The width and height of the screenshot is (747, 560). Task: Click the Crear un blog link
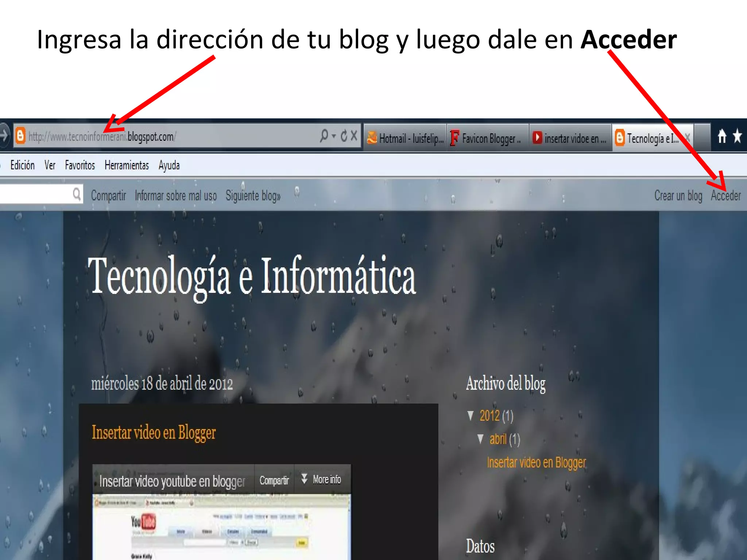[678, 196]
